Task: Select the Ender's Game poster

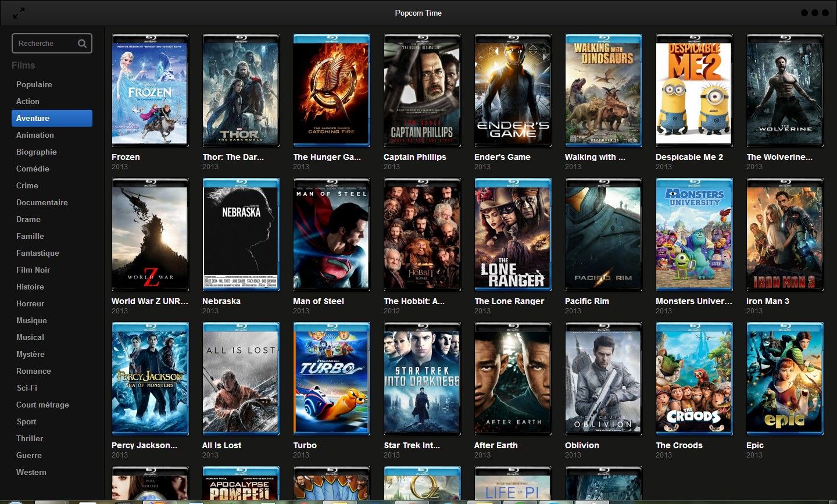Action: (513, 90)
